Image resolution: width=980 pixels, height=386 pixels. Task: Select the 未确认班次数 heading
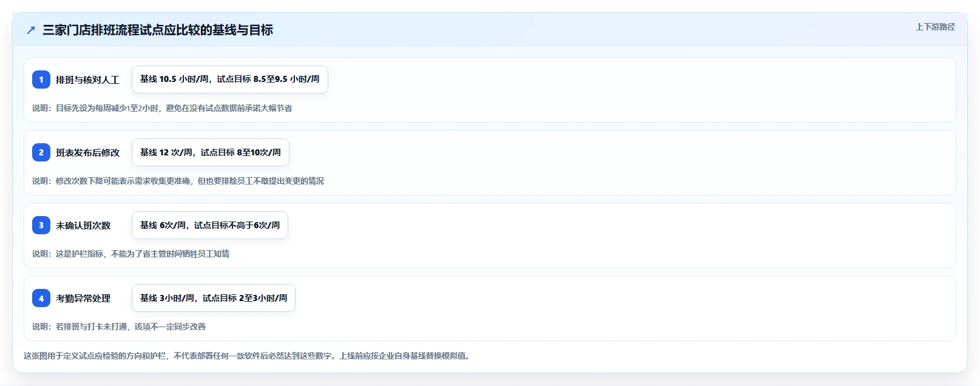(83, 225)
